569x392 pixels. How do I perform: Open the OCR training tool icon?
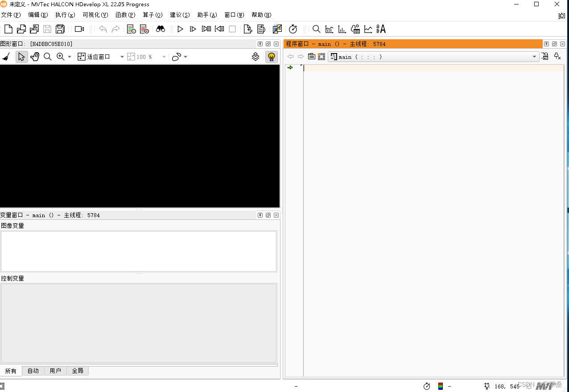(x=381, y=29)
